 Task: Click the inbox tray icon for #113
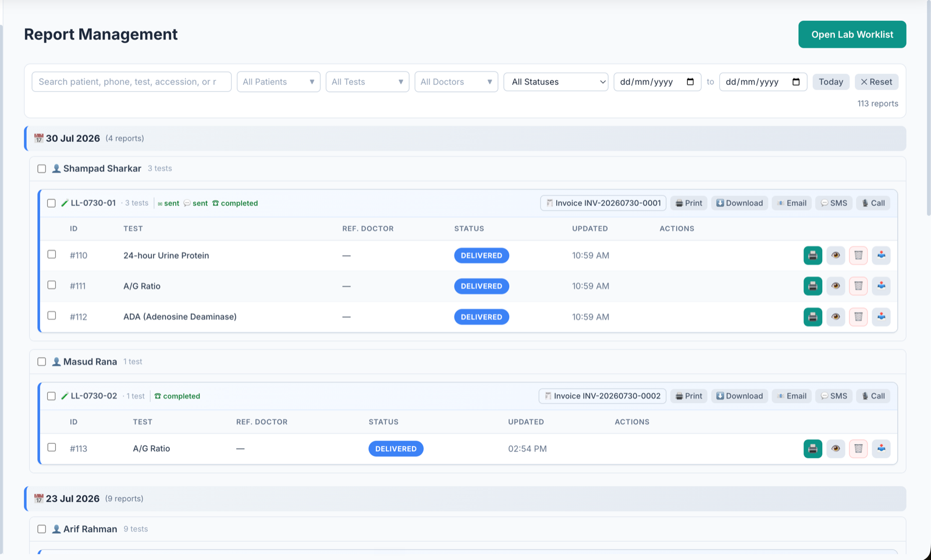[882, 448]
